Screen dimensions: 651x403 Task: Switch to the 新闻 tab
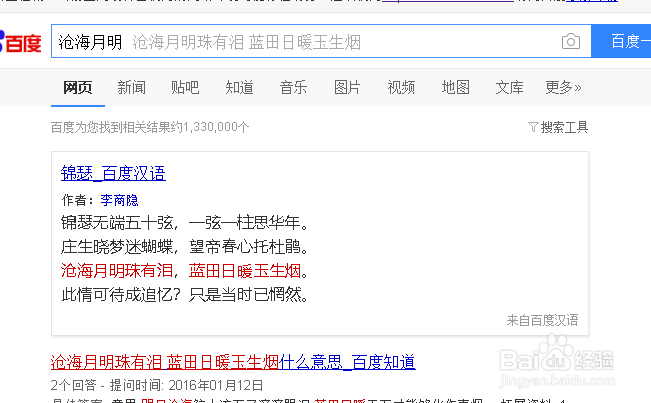pyautogui.click(x=131, y=88)
